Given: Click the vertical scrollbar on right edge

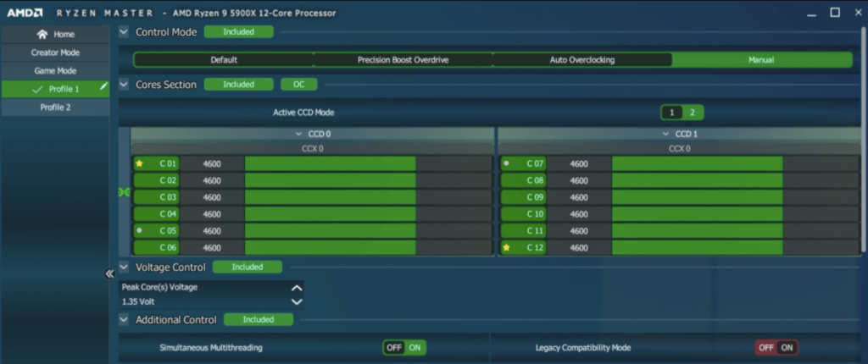Looking at the screenshot, I should pos(864,138).
